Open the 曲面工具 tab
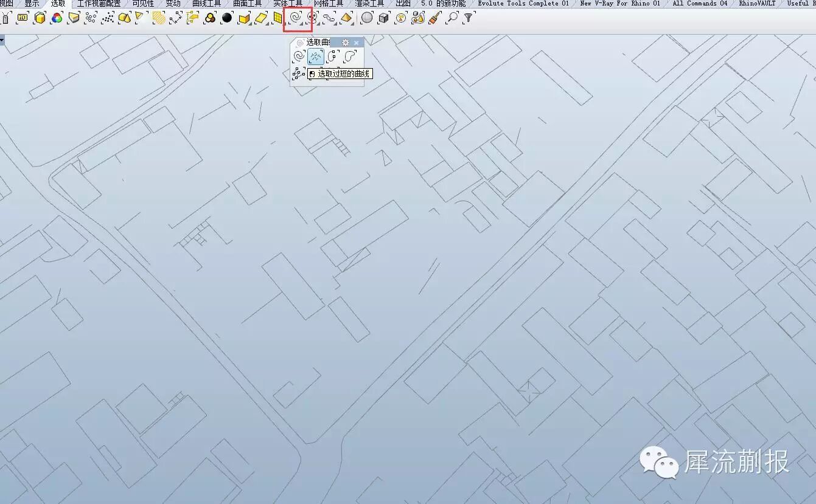 [x=247, y=4]
